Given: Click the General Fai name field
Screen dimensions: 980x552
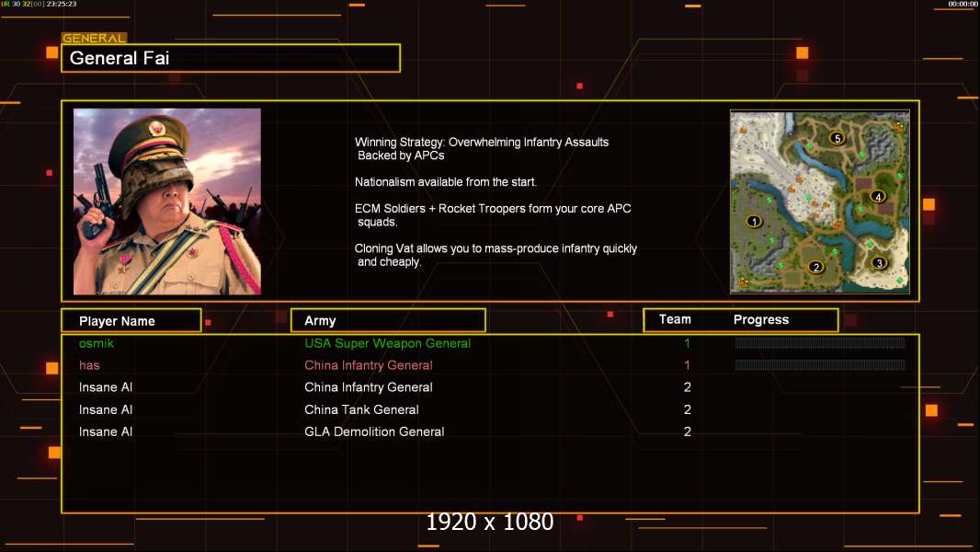Looking at the screenshot, I should [x=231, y=58].
